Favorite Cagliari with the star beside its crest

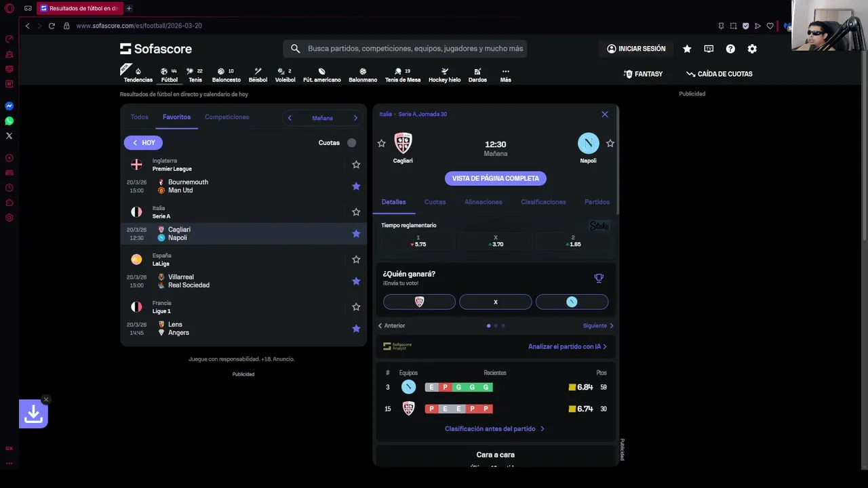click(x=381, y=144)
